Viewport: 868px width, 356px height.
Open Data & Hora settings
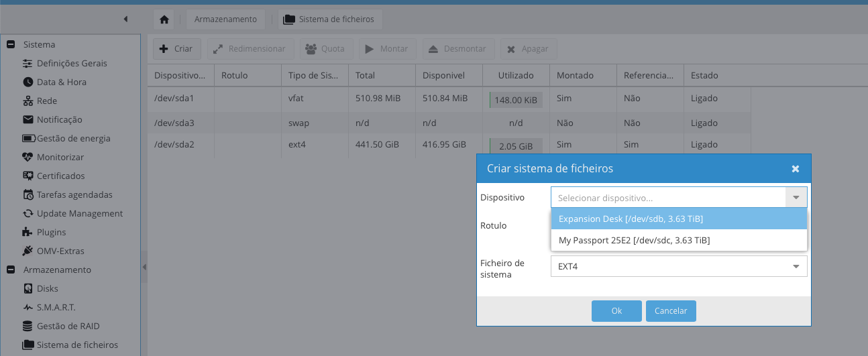[x=61, y=82]
